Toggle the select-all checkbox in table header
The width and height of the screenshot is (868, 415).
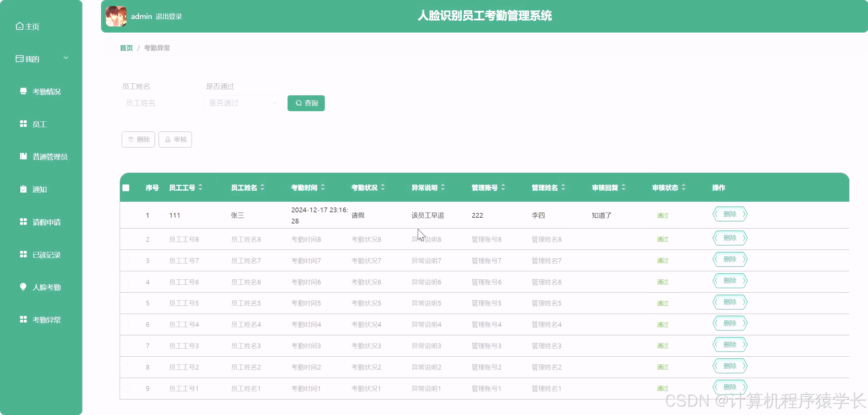pos(126,187)
